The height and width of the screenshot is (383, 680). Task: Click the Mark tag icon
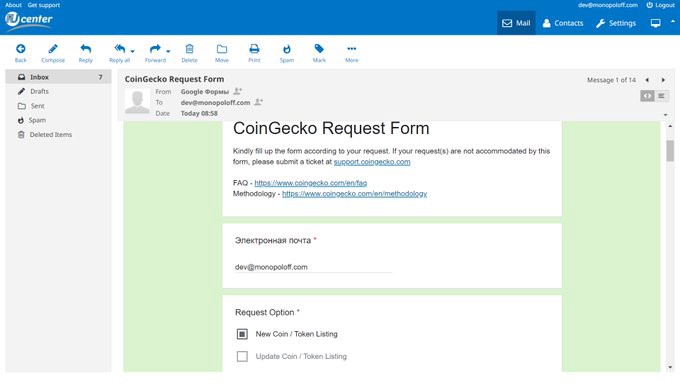pos(319,49)
